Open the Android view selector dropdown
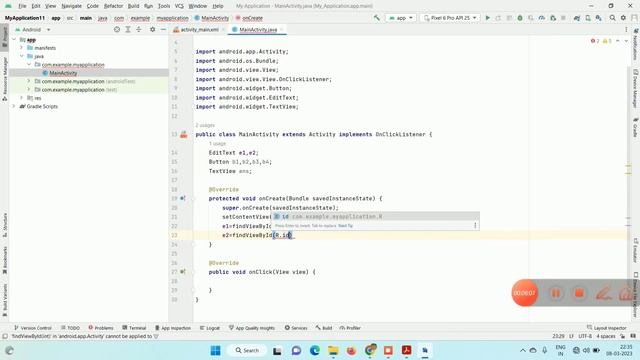Screen dimensions: 640x360 pos(33,29)
